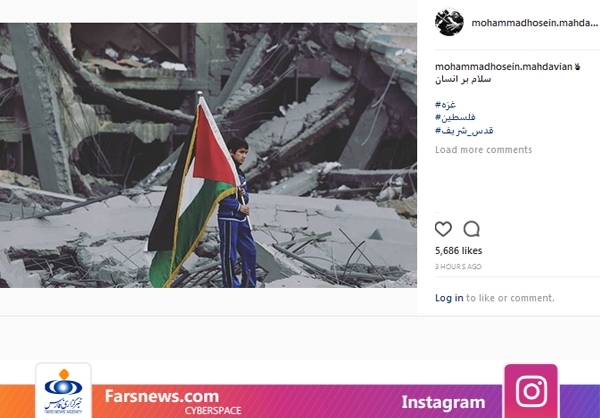Open the poster's circular profile avatar
600x418 pixels.
click(x=449, y=22)
